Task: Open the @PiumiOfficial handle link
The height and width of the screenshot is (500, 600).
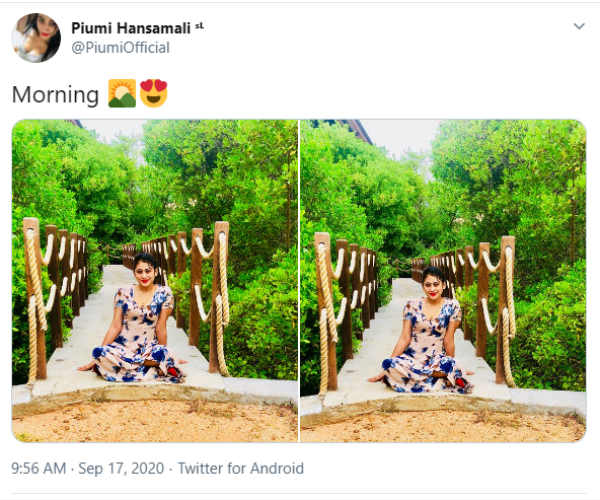Action: coord(121,48)
